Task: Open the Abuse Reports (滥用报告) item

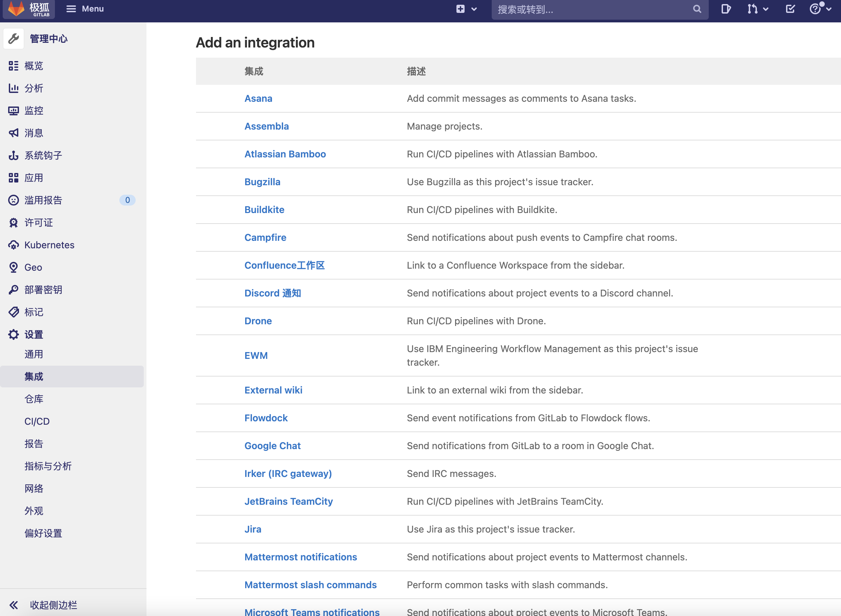Action: (43, 200)
